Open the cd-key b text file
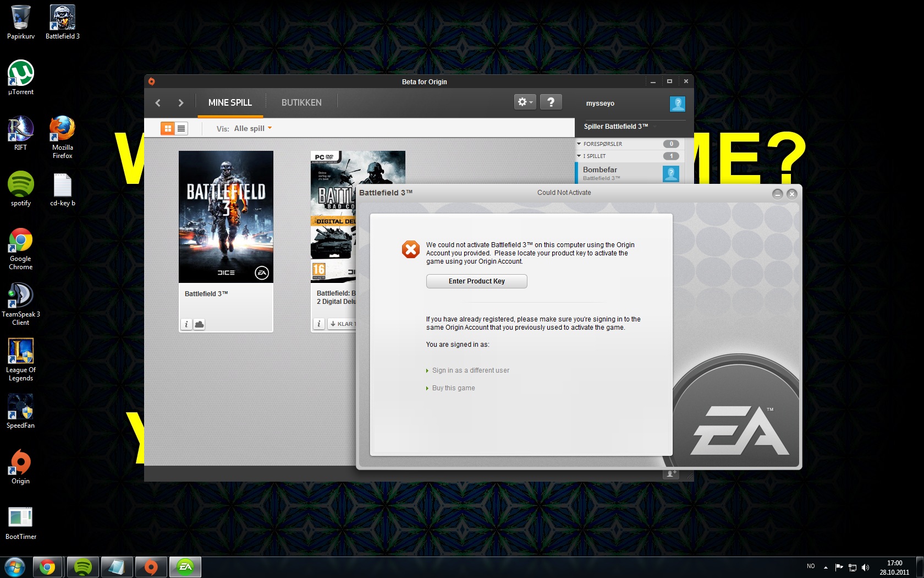 [62, 189]
